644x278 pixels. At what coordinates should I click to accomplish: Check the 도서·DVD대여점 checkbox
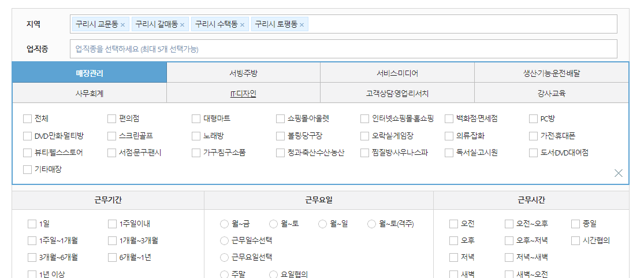pyautogui.click(x=533, y=153)
